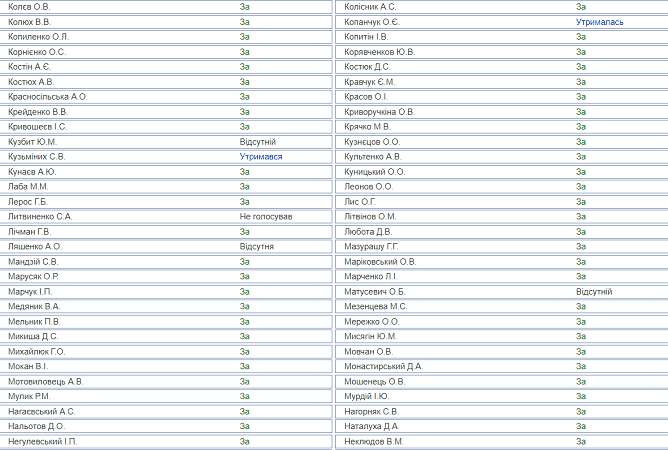
Task: Select Відсутній status beside Матусевич
Action: pyautogui.click(x=594, y=292)
